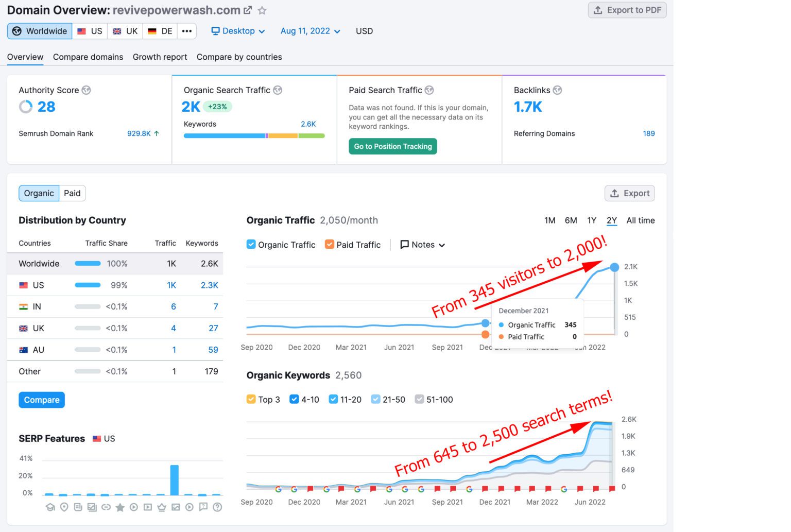Open the Compare domains tab
This screenshot has height=532, width=791.
88,57
